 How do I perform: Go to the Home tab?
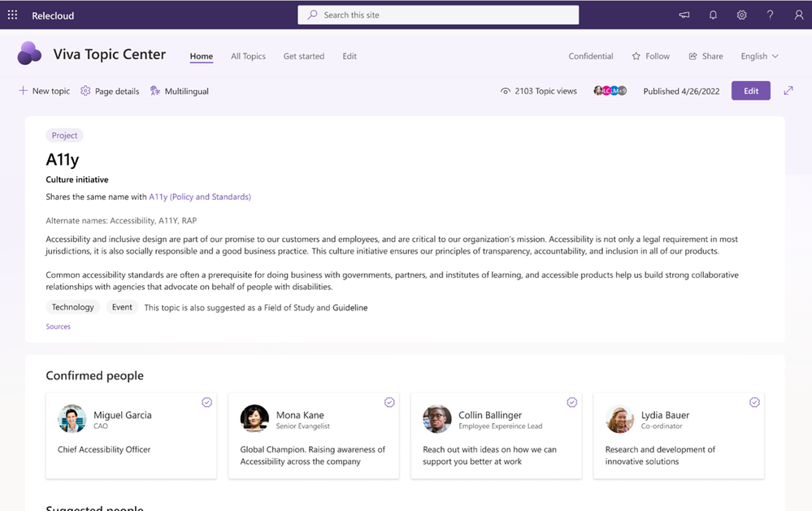pyautogui.click(x=201, y=56)
